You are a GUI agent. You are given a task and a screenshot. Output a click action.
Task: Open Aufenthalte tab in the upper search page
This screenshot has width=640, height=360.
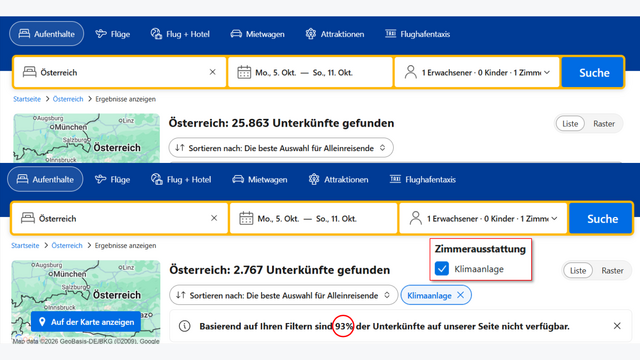[x=47, y=34]
